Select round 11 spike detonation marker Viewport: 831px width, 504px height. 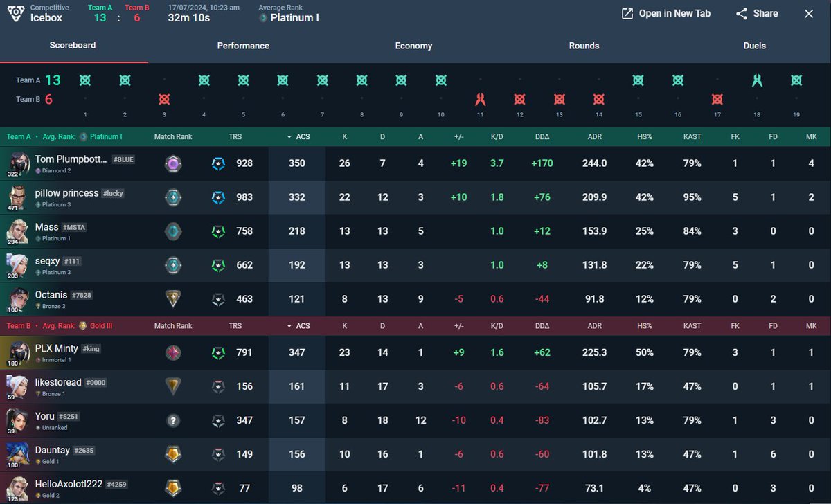click(480, 99)
